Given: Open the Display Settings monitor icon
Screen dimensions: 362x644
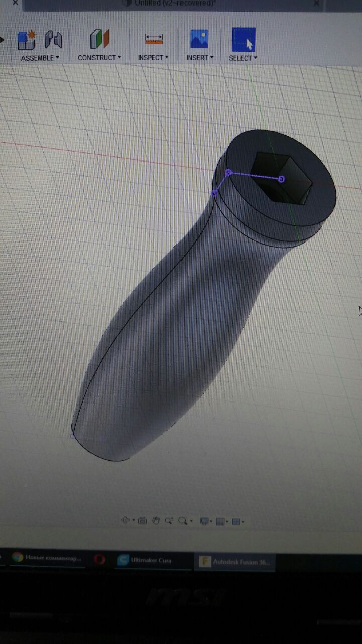Looking at the screenshot, I should pyautogui.click(x=204, y=522).
